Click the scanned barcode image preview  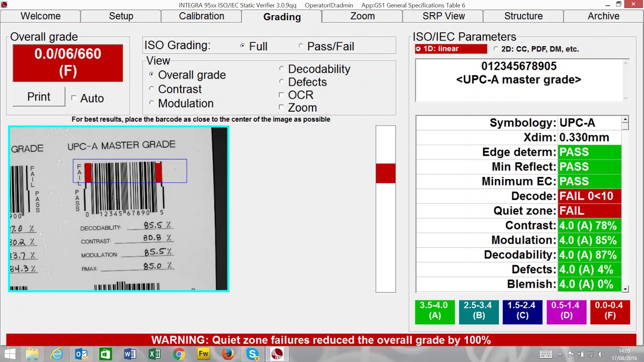coord(119,209)
